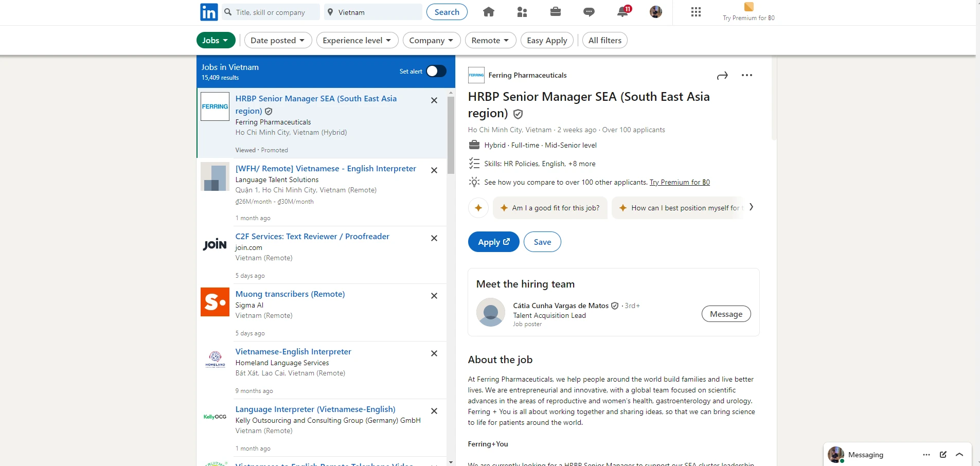Click Try Premium for ₫0 link in header
Screen dimensions: 980x466
click(749, 18)
